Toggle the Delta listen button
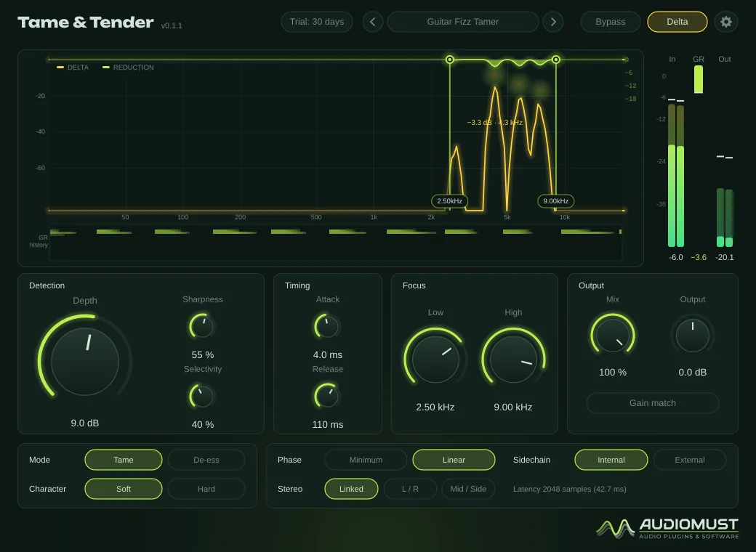This screenshot has width=756, height=552. [x=677, y=22]
